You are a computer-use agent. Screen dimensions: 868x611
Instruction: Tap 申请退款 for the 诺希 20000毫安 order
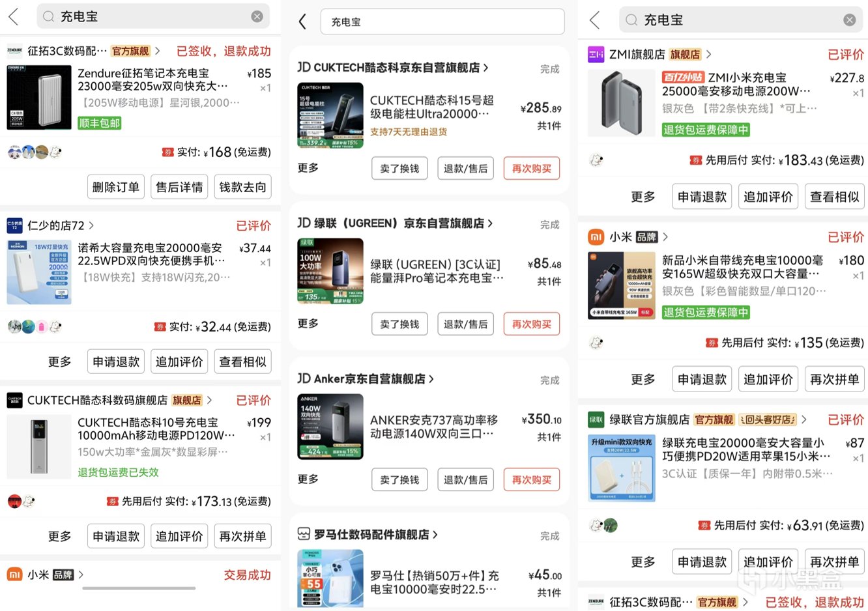click(x=116, y=362)
